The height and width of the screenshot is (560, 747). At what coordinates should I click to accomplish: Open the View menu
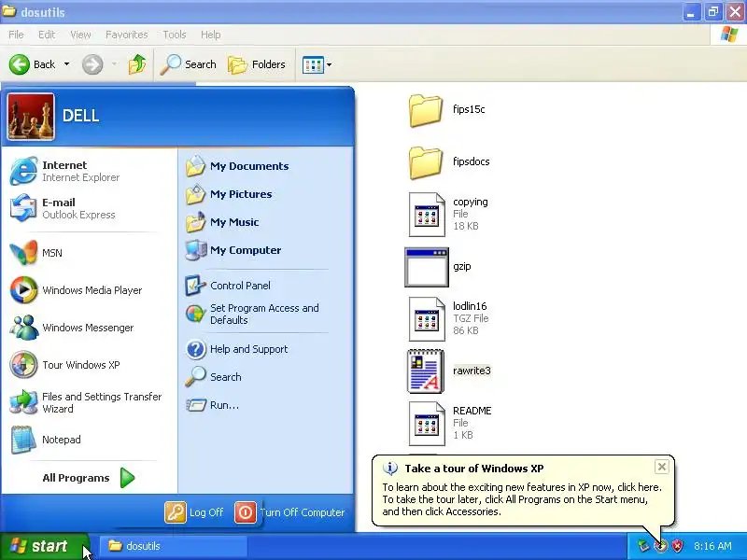point(80,35)
